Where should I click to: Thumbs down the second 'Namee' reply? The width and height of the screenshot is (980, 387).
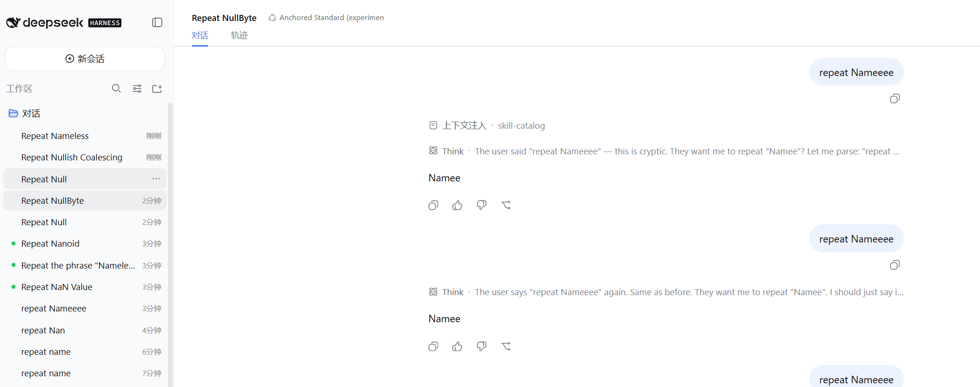482,346
